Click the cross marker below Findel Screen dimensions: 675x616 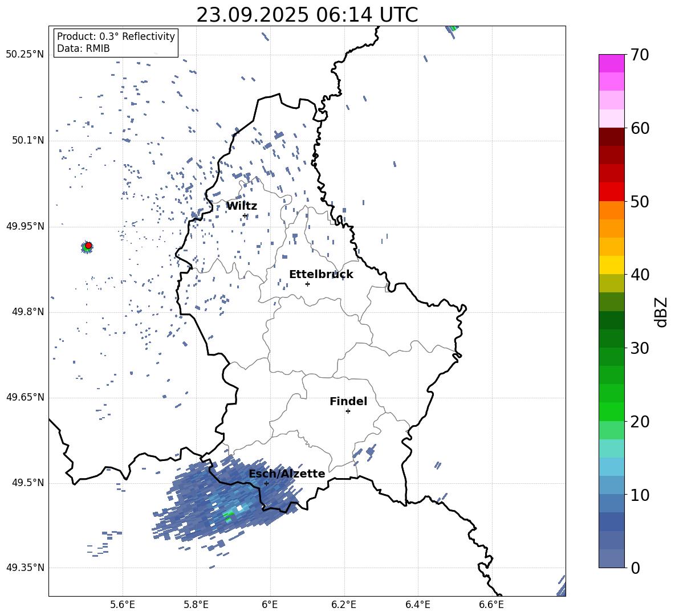tap(348, 411)
